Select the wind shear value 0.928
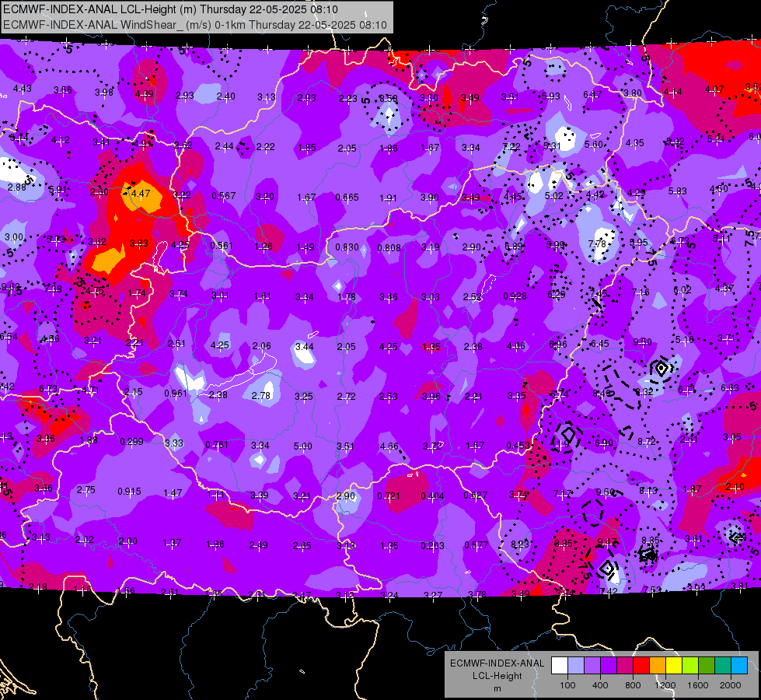Viewport: 761px width, 700px height. tap(515, 296)
